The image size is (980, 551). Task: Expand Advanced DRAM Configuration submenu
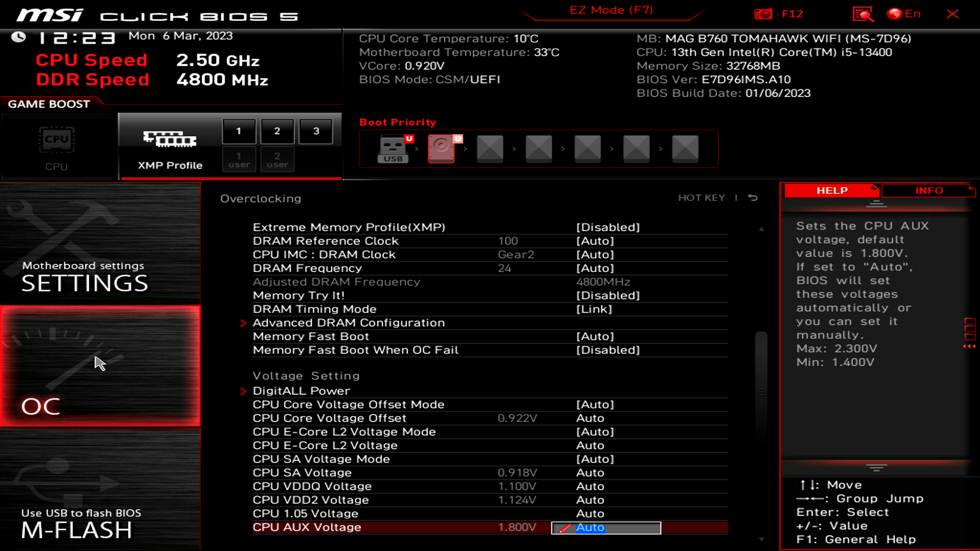(349, 322)
